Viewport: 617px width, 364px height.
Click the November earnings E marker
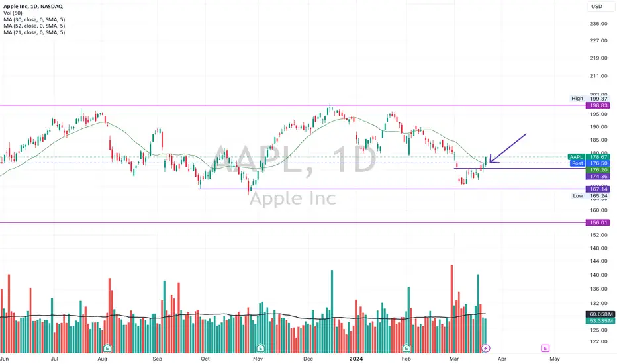click(x=260, y=348)
